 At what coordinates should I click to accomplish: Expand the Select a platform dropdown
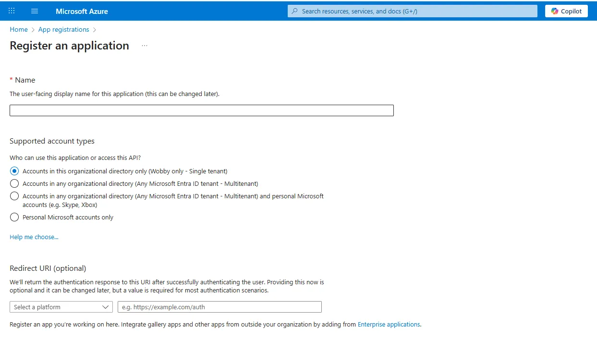55,307
